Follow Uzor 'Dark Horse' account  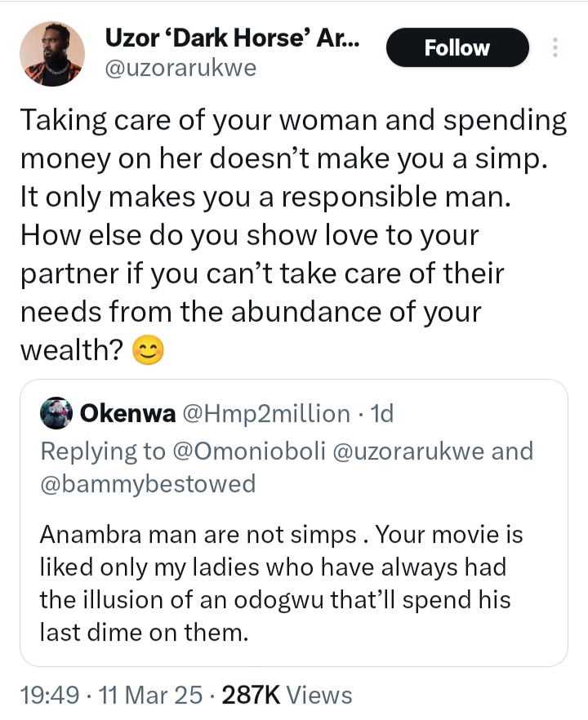(x=457, y=48)
